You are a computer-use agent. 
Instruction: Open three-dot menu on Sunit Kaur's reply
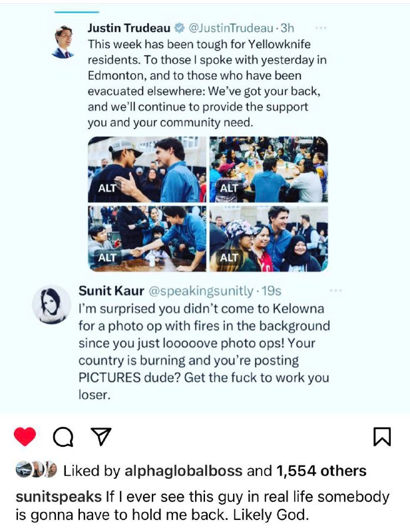tap(335, 291)
